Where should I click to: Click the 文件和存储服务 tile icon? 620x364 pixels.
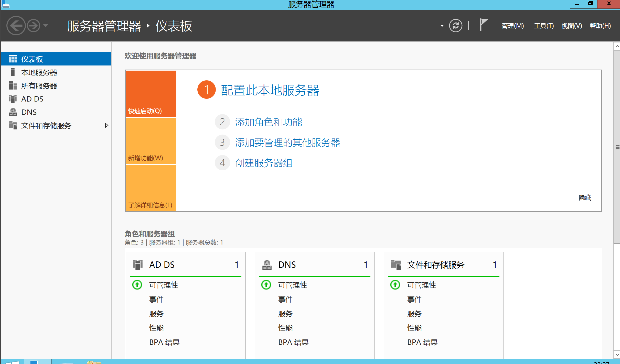[x=396, y=264]
